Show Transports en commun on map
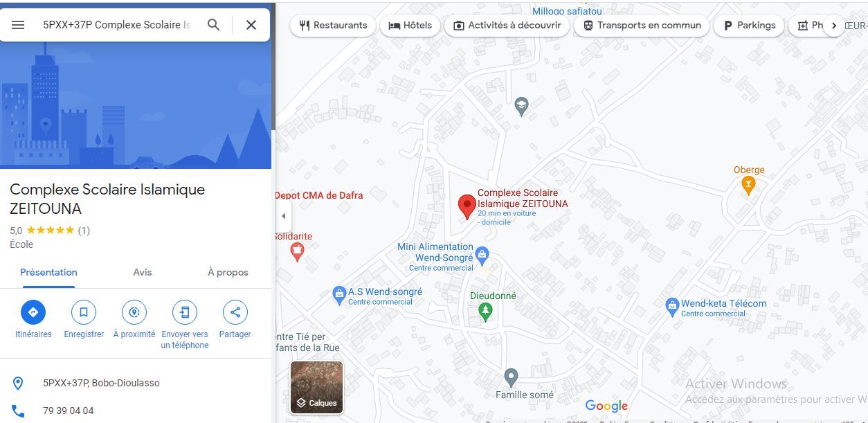 click(642, 26)
